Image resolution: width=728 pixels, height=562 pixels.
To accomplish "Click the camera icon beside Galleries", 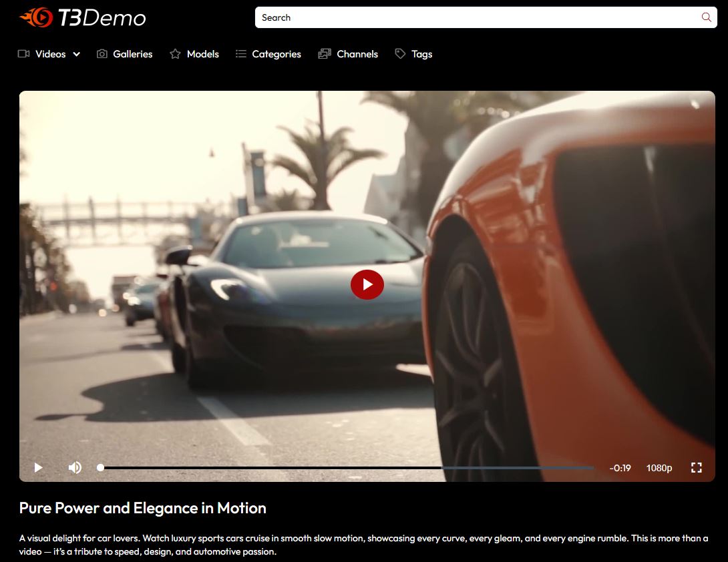I will 102,54.
